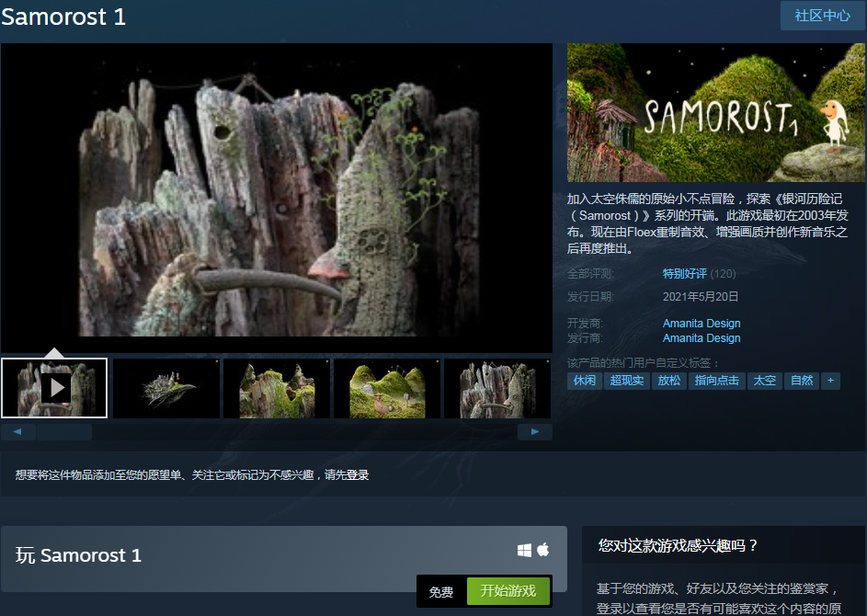Open publisher Amanita Design link

[x=702, y=338]
